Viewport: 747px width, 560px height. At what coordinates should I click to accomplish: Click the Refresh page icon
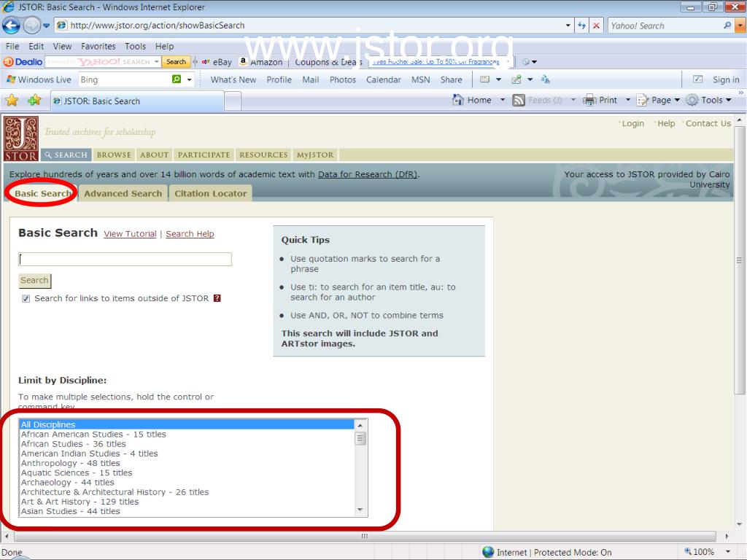point(581,26)
